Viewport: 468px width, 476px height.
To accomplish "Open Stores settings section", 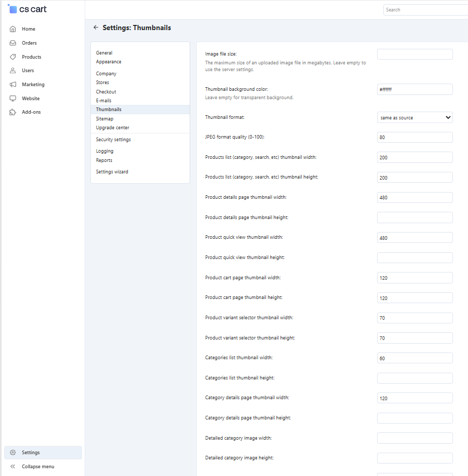I will (102, 82).
